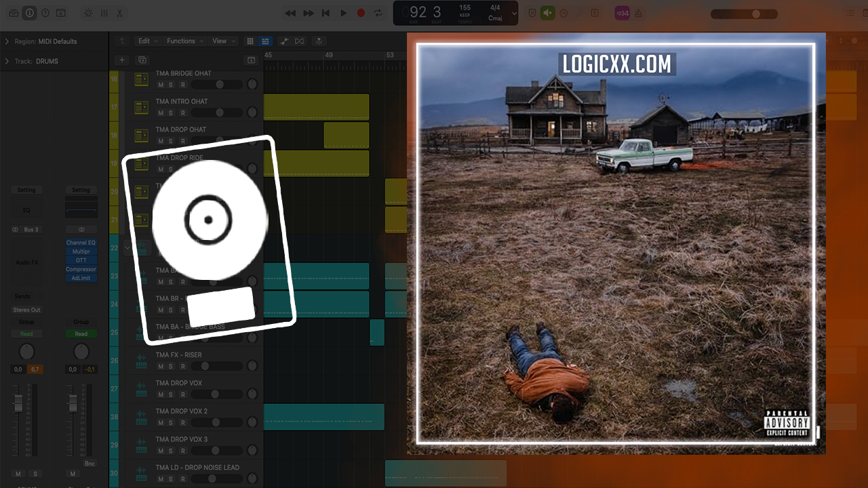Click audio track icon of TMA FX - RISER
Screen dimensions: 868x488
[x=141, y=361]
